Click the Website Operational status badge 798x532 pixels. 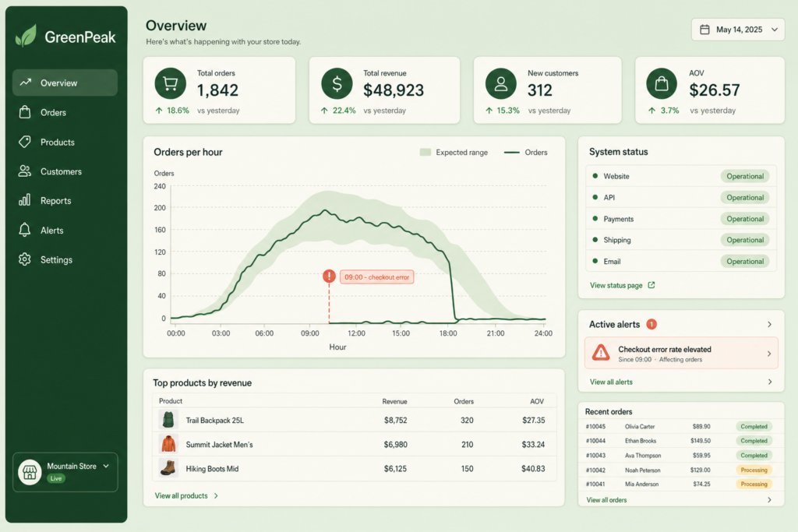(x=745, y=176)
